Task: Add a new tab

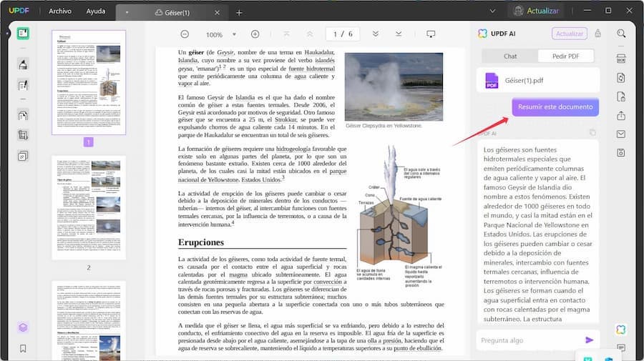Action: point(239,13)
